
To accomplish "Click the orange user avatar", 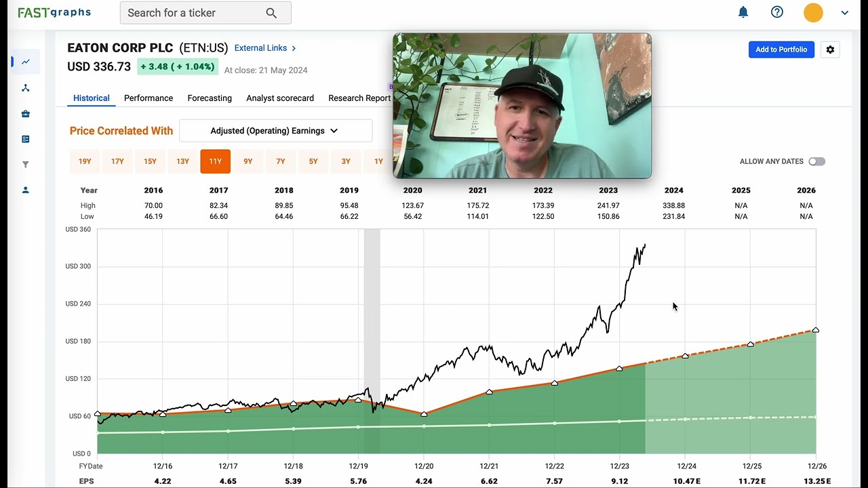I will (813, 12).
